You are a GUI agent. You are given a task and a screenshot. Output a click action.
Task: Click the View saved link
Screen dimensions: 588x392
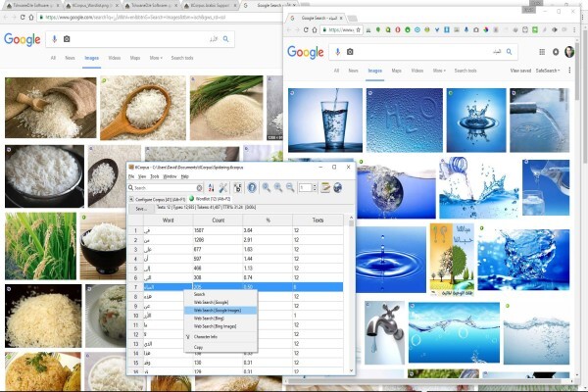(x=520, y=71)
